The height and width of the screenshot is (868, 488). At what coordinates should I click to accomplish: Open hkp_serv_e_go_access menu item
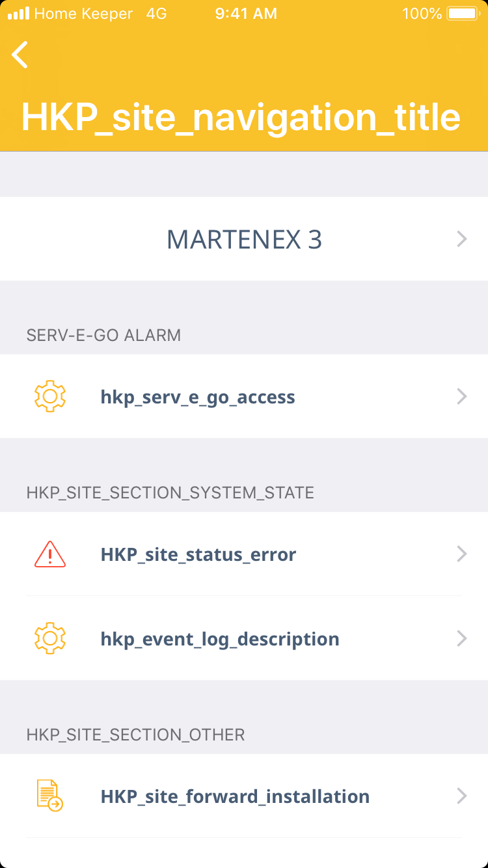click(x=198, y=397)
